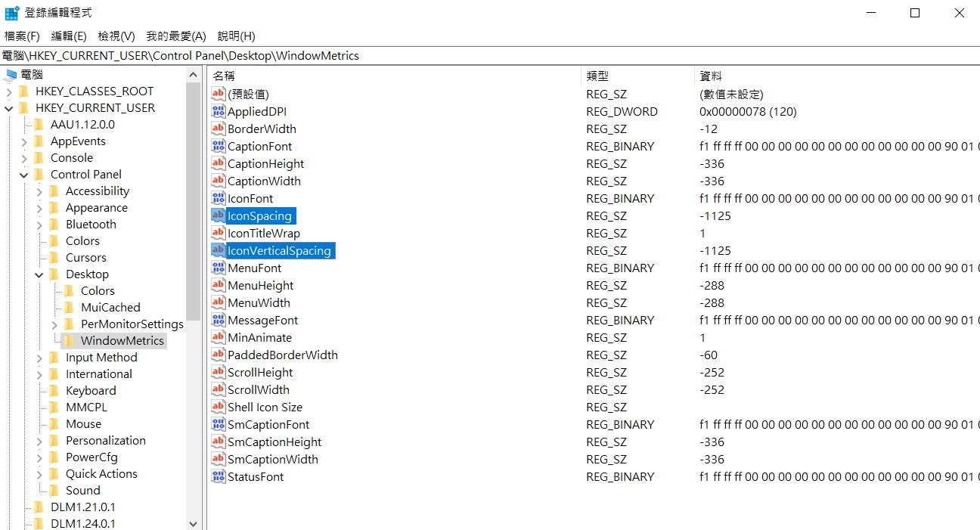Click the MessageFont binary value icon
This screenshot has width=980, height=530.
pyautogui.click(x=218, y=320)
